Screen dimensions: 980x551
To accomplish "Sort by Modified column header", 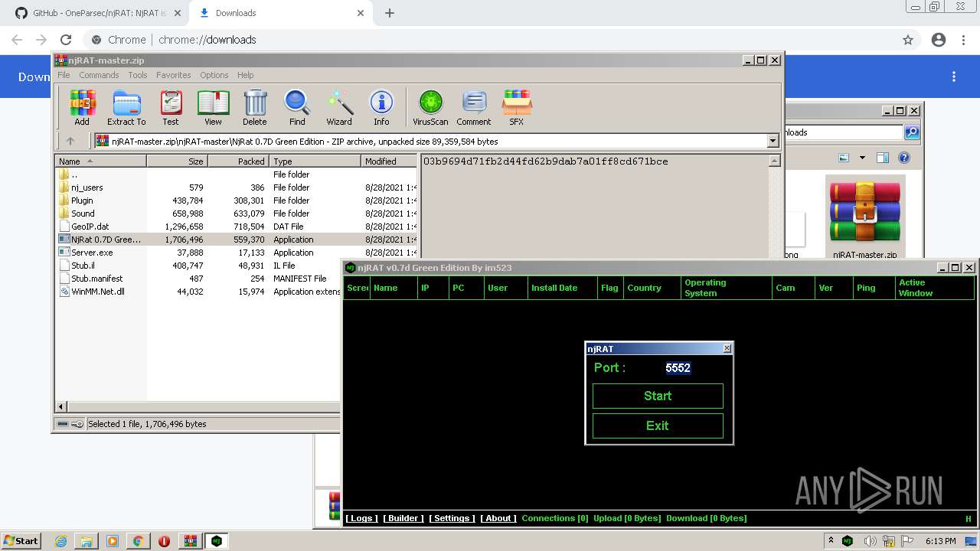I will (x=389, y=161).
